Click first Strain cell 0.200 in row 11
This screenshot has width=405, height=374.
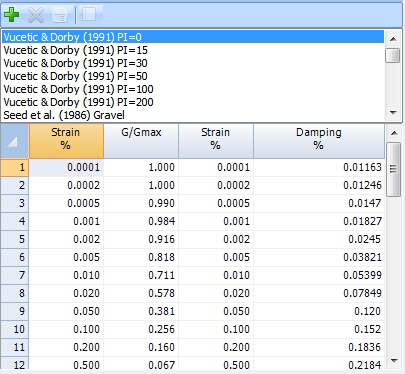[66, 347]
